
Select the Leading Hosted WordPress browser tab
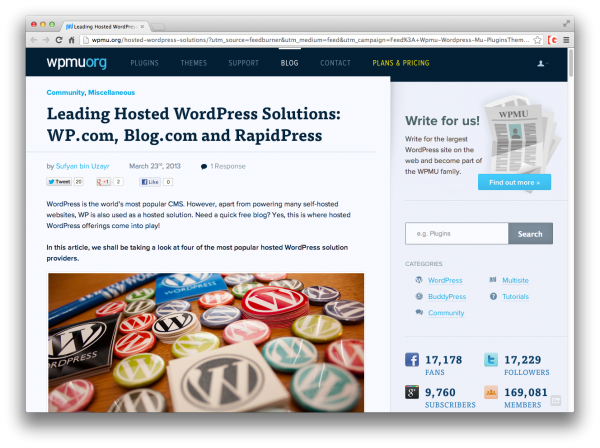(x=103, y=26)
